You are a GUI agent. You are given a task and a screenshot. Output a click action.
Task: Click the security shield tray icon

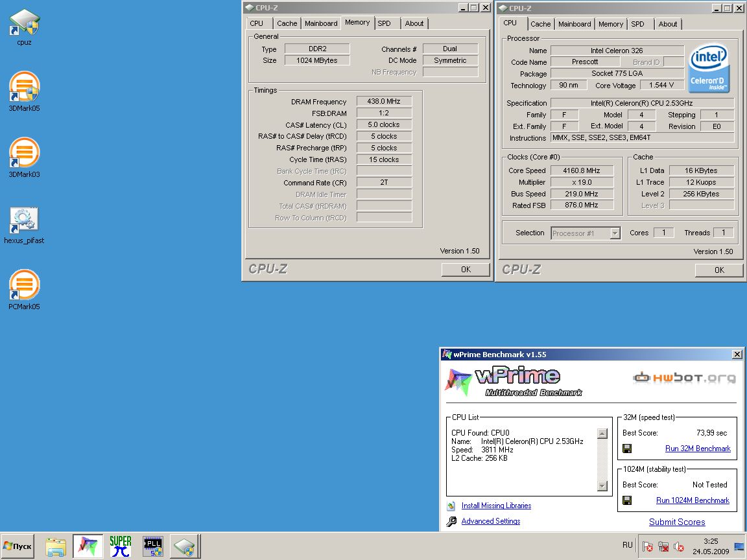647,546
